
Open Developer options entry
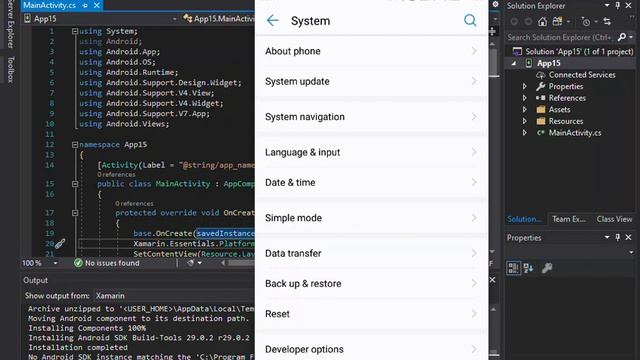point(371,349)
